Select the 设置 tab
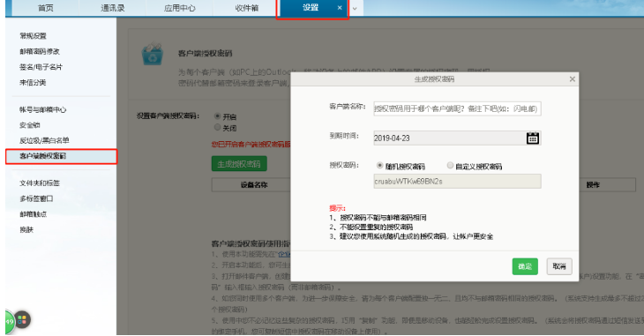The image size is (644, 336). click(x=310, y=7)
